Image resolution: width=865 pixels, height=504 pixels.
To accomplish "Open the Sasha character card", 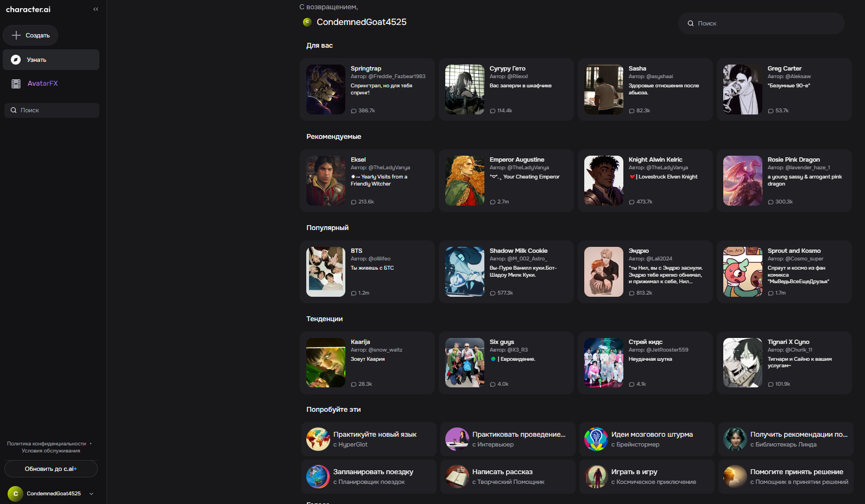I will click(x=645, y=90).
